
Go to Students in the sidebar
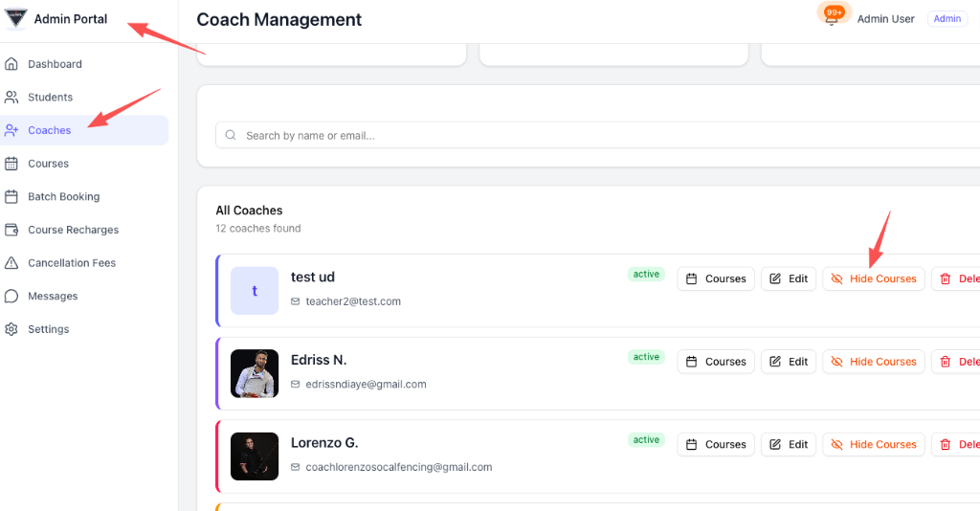pos(50,98)
